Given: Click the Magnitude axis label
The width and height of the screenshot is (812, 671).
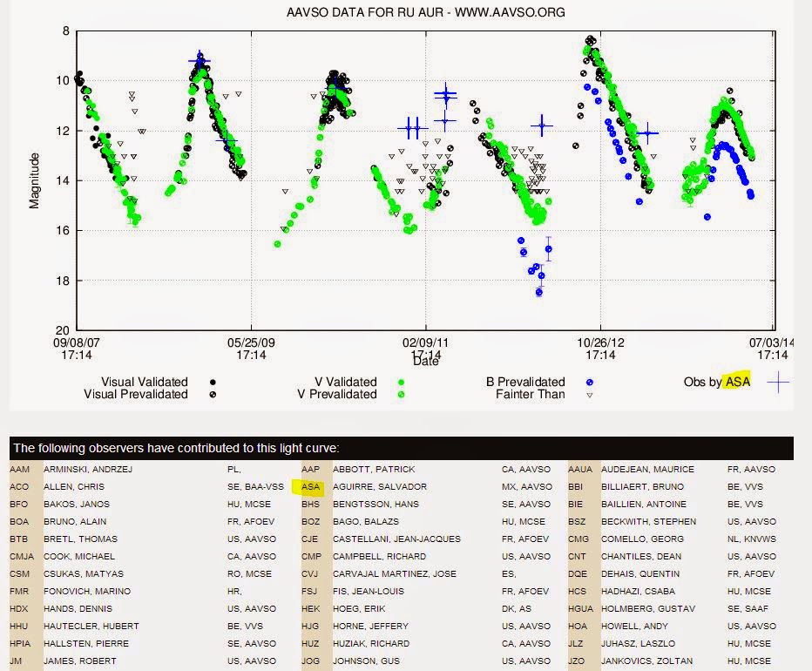Looking at the screenshot, I should (x=34, y=181).
